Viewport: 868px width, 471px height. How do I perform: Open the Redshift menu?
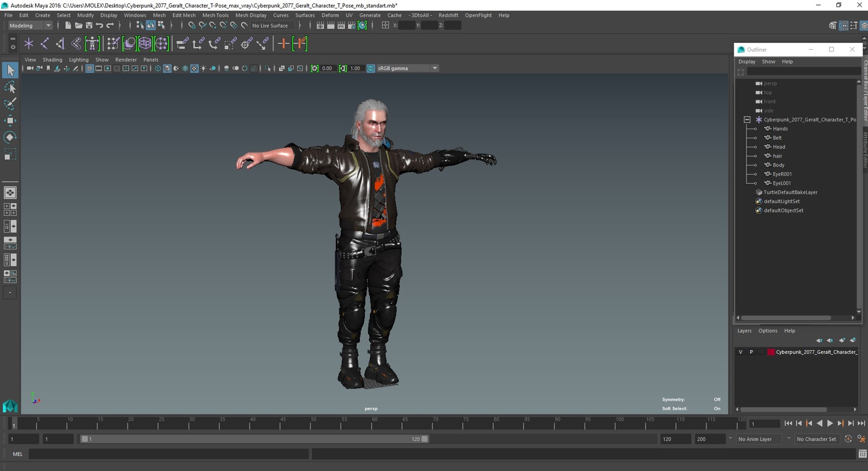[448, 15]
